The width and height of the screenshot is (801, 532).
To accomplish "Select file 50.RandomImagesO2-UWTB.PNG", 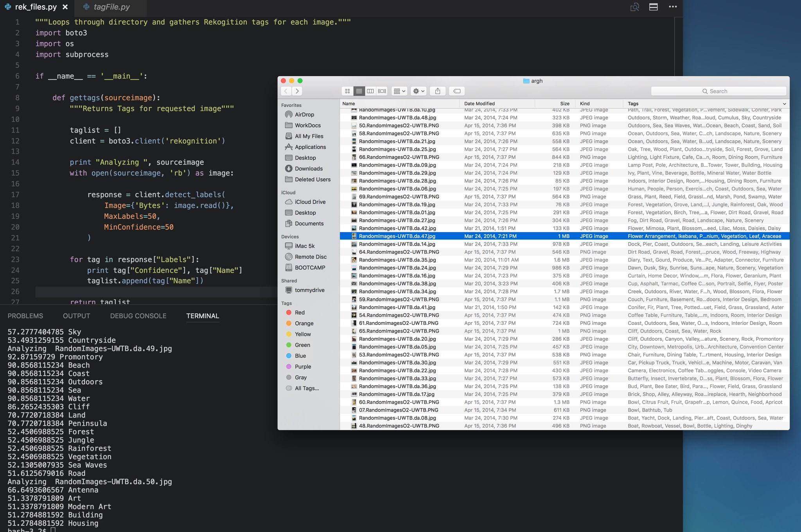I will (564, 125).
